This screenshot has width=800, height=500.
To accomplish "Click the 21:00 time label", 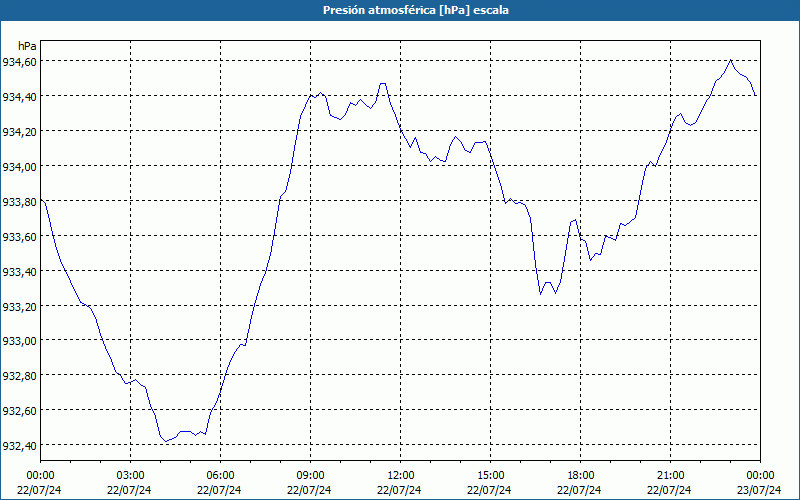I will coord(670,476).
